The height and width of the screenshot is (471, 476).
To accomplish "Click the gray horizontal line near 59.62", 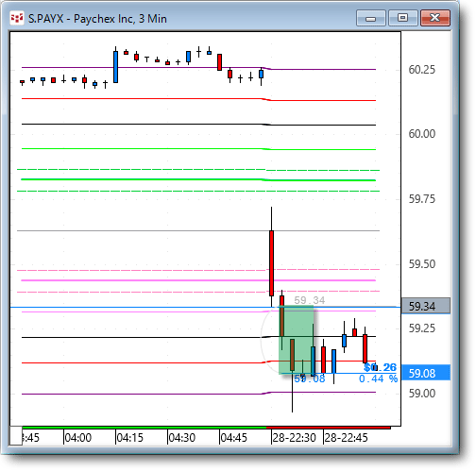I will pos(198,231).
